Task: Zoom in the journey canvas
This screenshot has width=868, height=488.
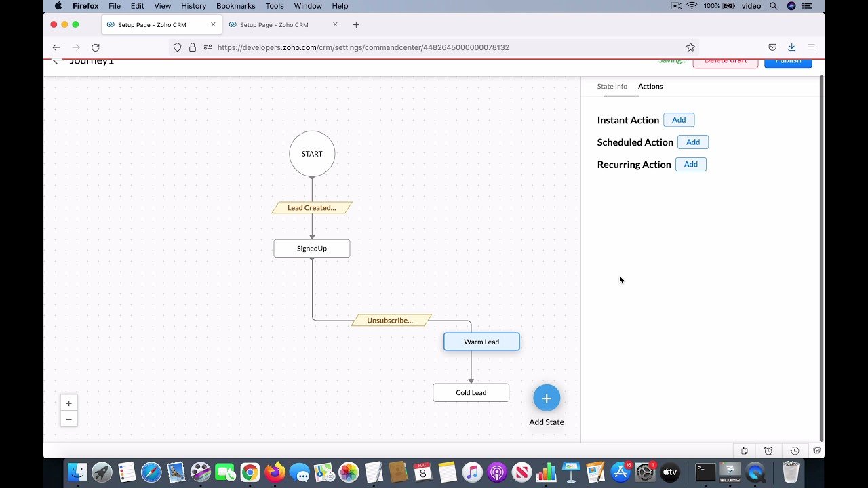Action: tap(68, 403)
